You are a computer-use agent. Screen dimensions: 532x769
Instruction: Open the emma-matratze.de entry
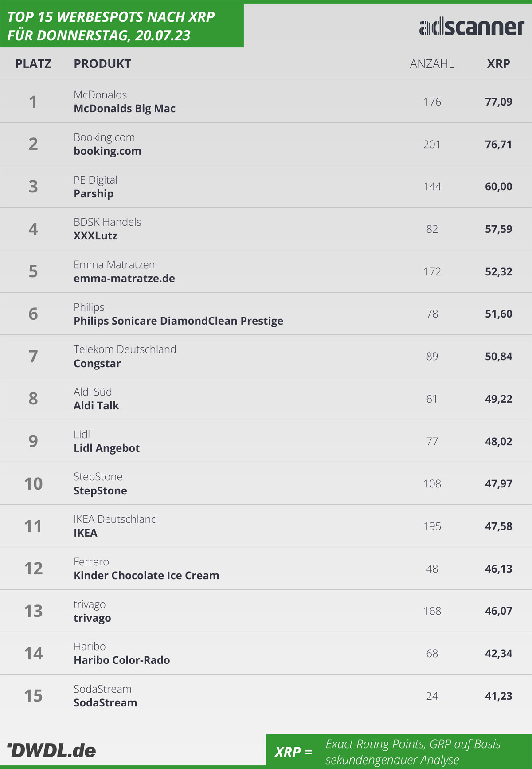[124, 279]
